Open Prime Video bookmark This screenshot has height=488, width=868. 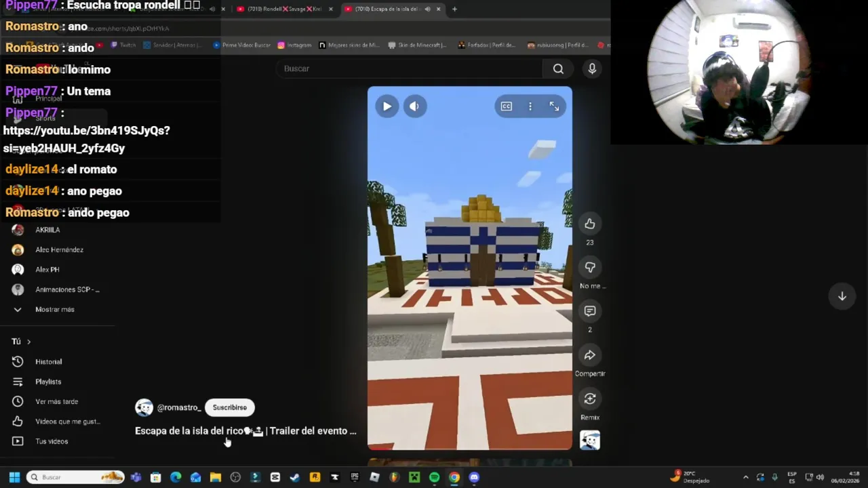[242, 45]
